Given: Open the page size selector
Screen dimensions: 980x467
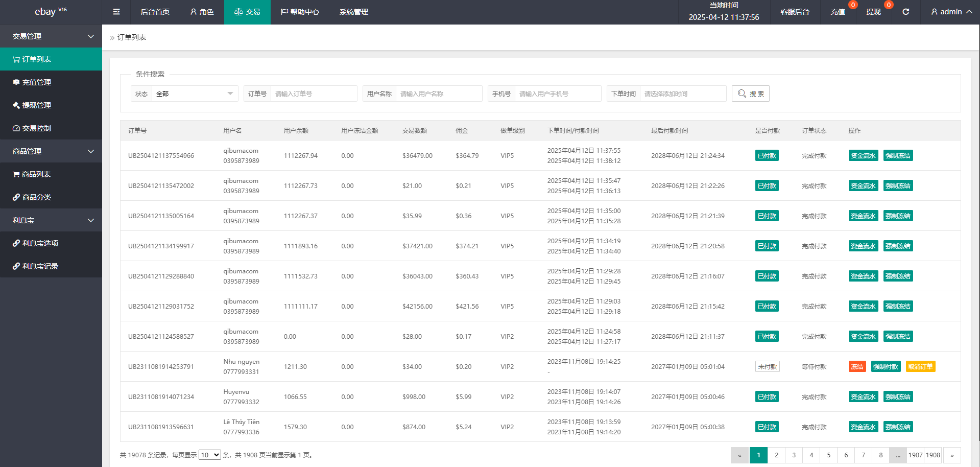Looking at the screenshot, I should [x=210, y=455].
